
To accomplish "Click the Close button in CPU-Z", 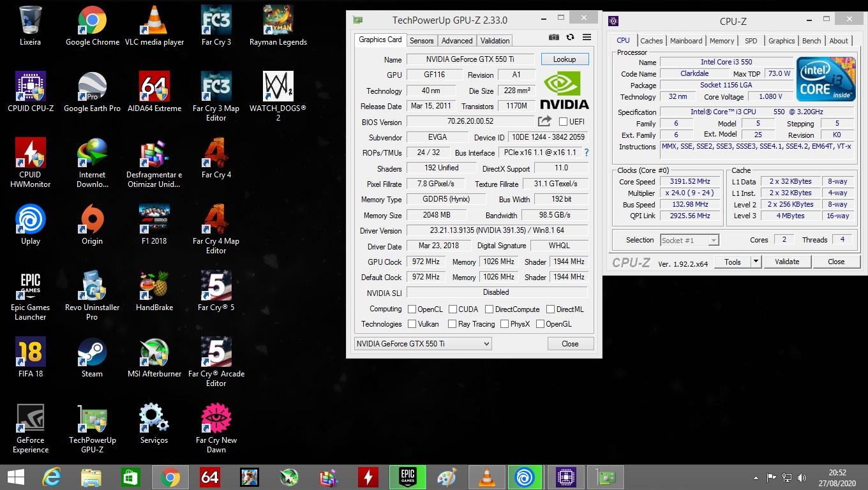I will (836, 262).
